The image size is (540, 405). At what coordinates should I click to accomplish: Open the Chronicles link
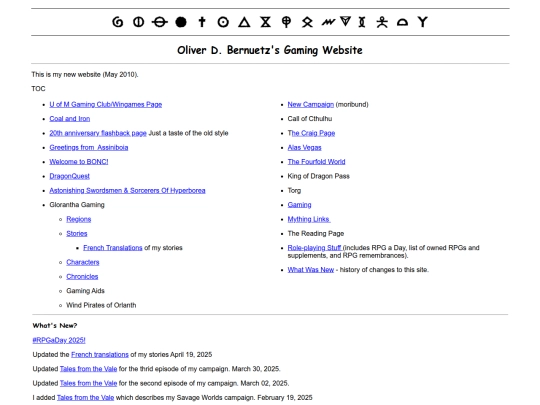[x=82, y=277]
